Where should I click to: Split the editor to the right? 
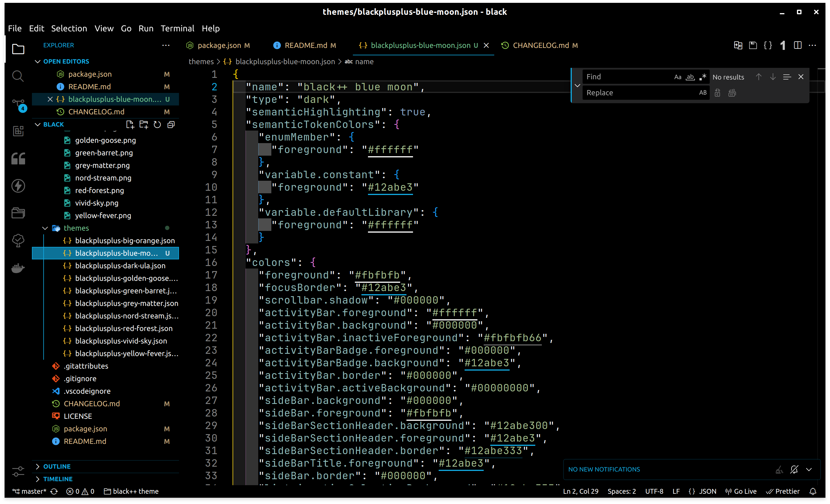pos(798,45)
